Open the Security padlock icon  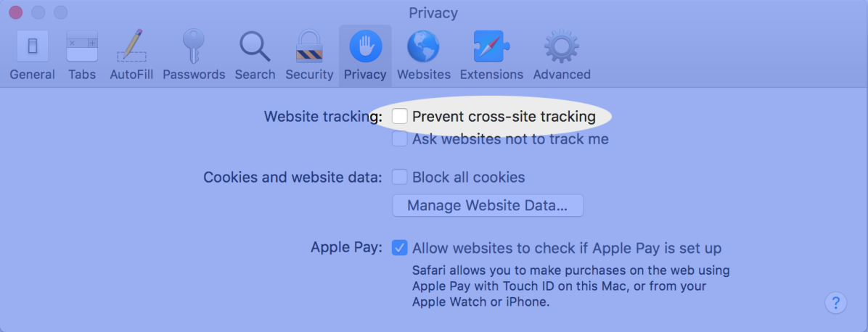[x=309, y=46]
